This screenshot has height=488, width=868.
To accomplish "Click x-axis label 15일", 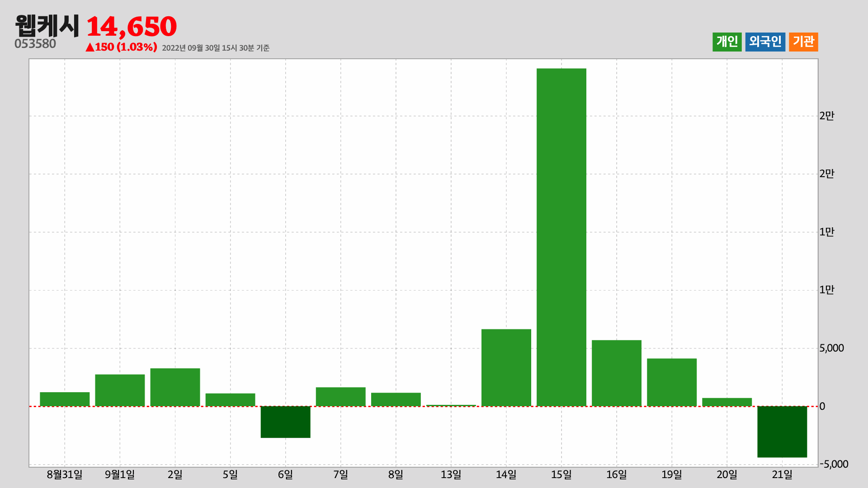I will pyautogui.click(x=561, y=475).
